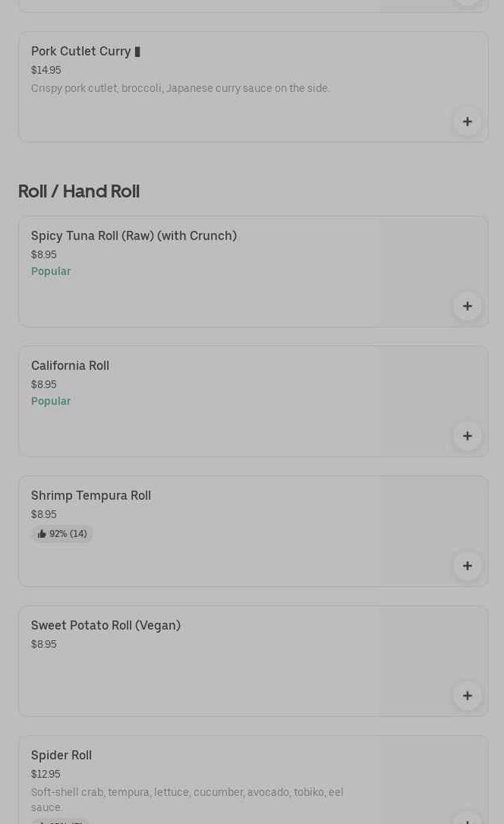The height and width of the screenshot is (824, 504).
Task: Select the Roll / Hand Roll heading
Action: pyautogui.click(x=79, y=191)
